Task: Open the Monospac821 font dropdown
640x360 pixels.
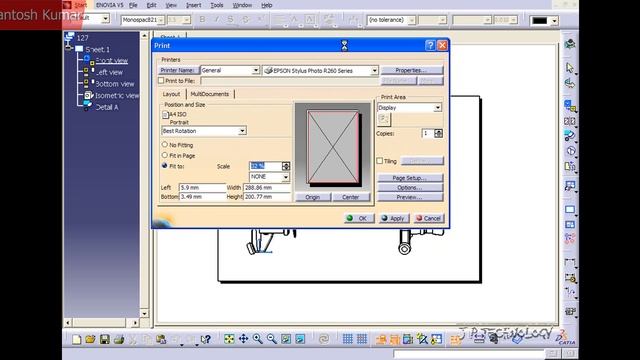Action: point(161,20)
